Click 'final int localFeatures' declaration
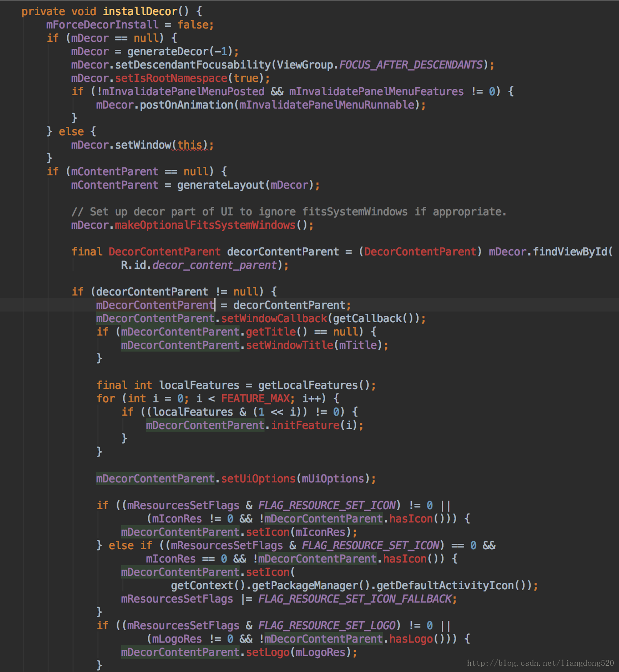 [x=168, y=385]
